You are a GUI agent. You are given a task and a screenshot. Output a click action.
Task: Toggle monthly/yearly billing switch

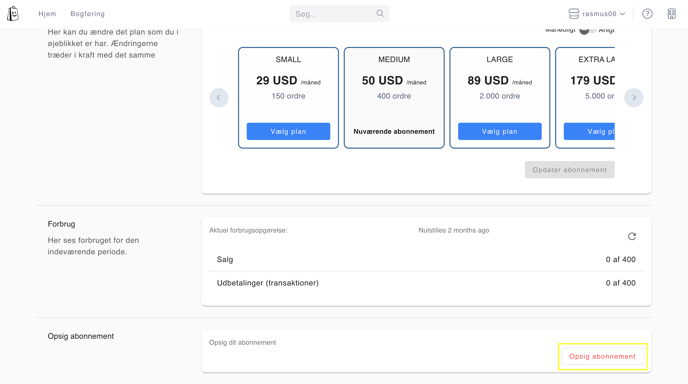coord(588,30)
